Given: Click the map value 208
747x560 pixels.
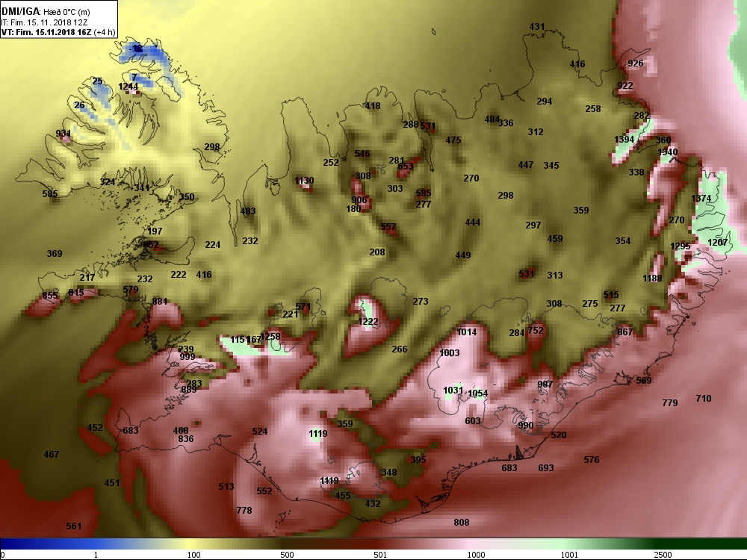Looking at the screenshot, I should tap(377, 252).
